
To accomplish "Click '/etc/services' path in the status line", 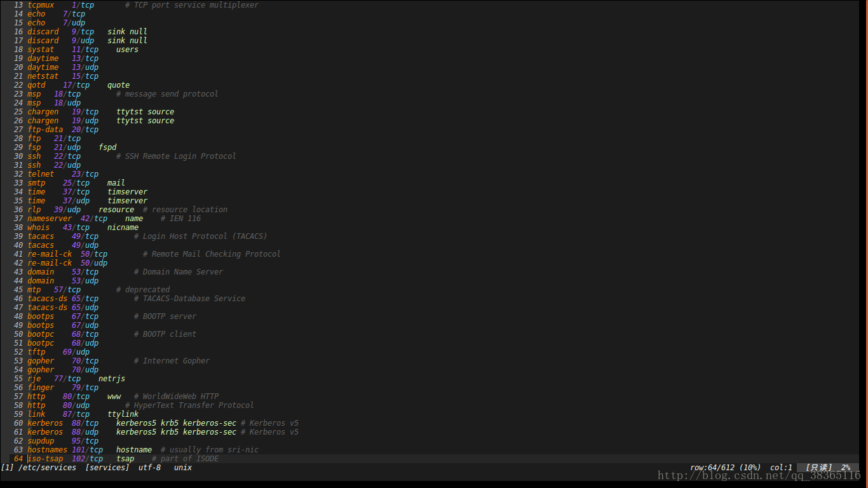I will (x=48, y=468).
